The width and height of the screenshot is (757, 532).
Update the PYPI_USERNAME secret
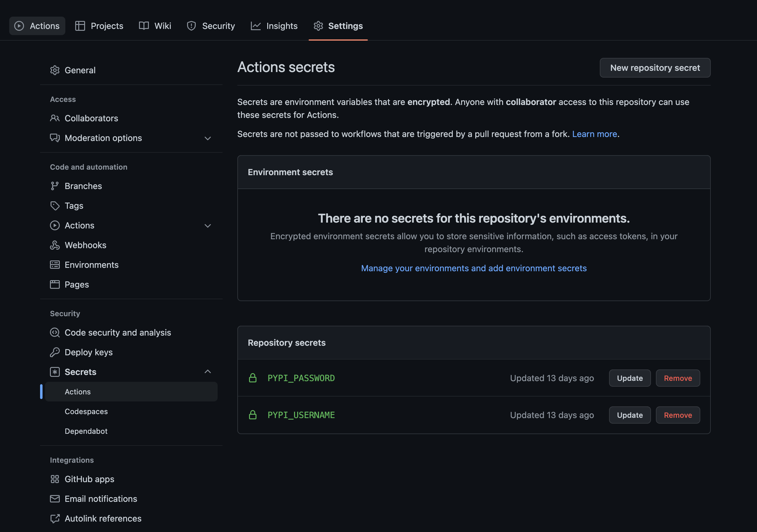point(629,415)
